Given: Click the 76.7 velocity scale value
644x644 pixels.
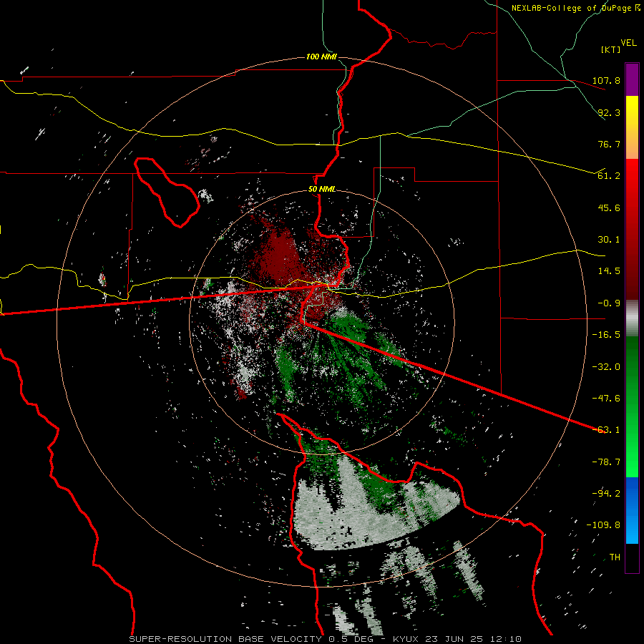Looking at the screenshot, I should click(609, 144).
